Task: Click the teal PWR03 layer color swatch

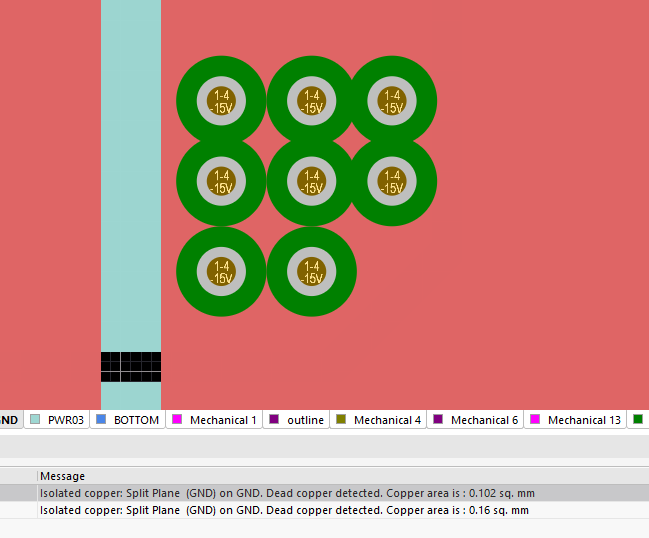Action: pyautogui.click(x=35, y=419)
